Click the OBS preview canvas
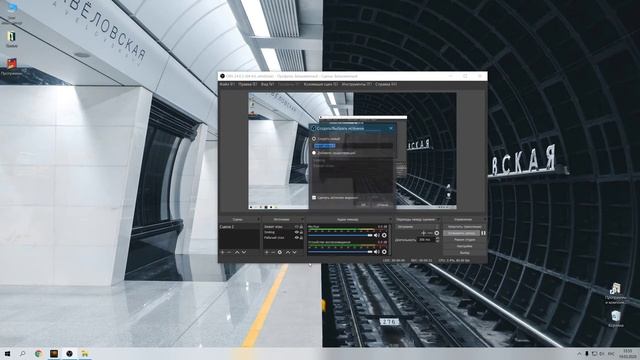640x360 pixels. point(352,151)
